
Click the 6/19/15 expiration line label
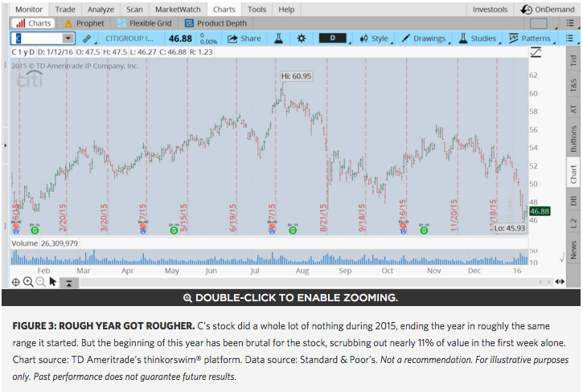tap(232, 218)
